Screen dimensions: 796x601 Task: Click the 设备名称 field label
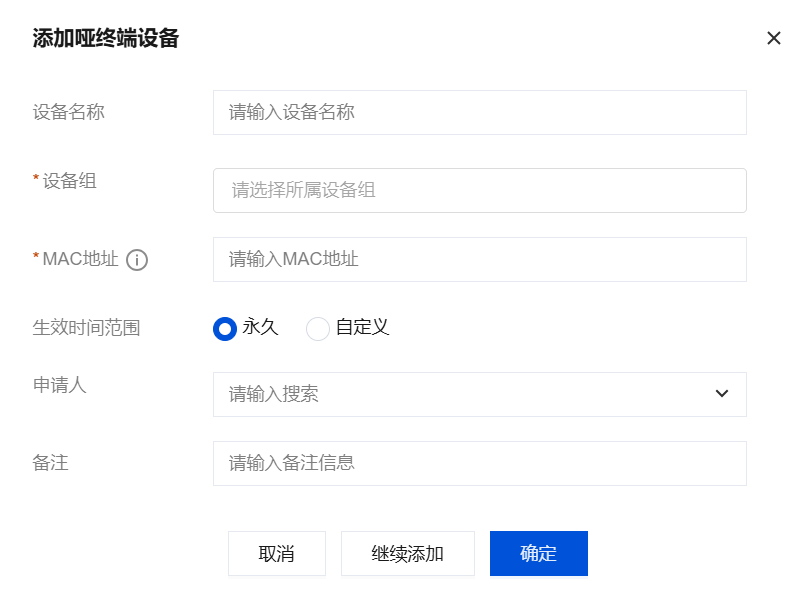coord(69,112)
